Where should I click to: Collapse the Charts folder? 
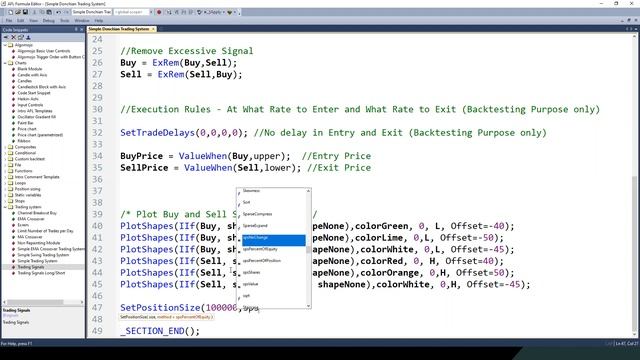tap(5, 63)
